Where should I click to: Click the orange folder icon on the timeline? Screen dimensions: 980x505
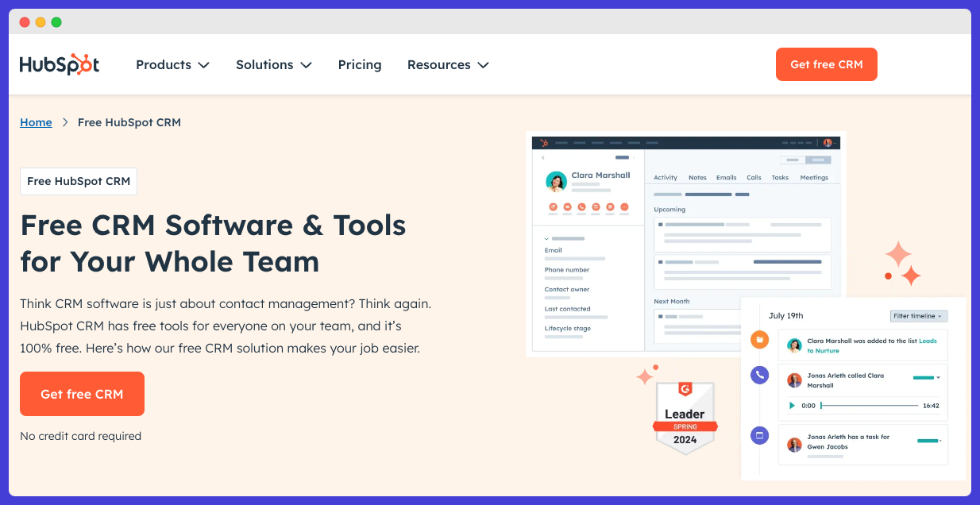pyautogui.click(x=760, y=340)
